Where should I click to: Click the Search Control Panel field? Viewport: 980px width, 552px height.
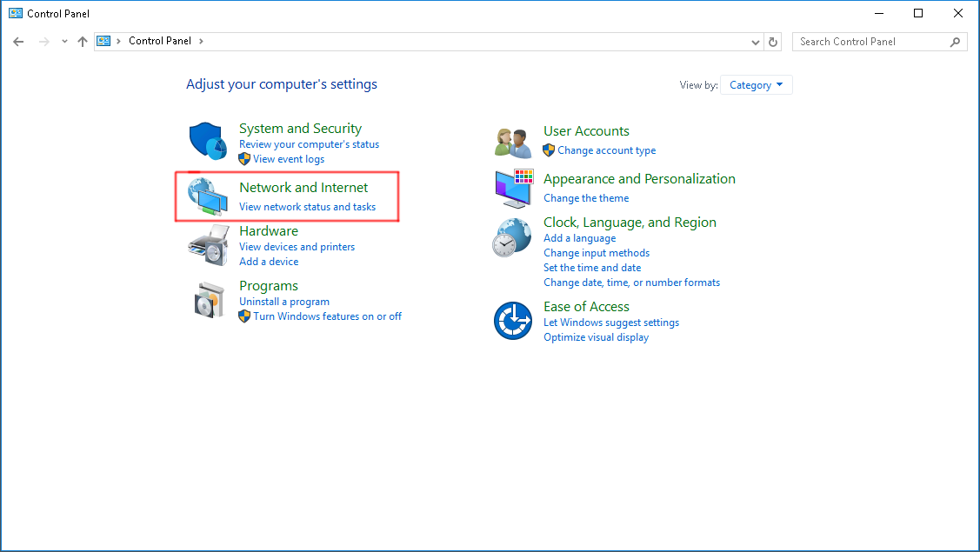pyautogui.click(x=870, y=42)
